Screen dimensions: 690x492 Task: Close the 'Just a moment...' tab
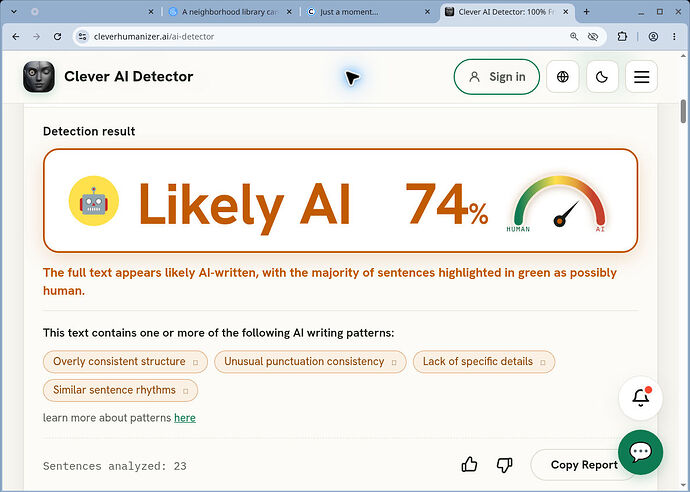tap(427, 12)
